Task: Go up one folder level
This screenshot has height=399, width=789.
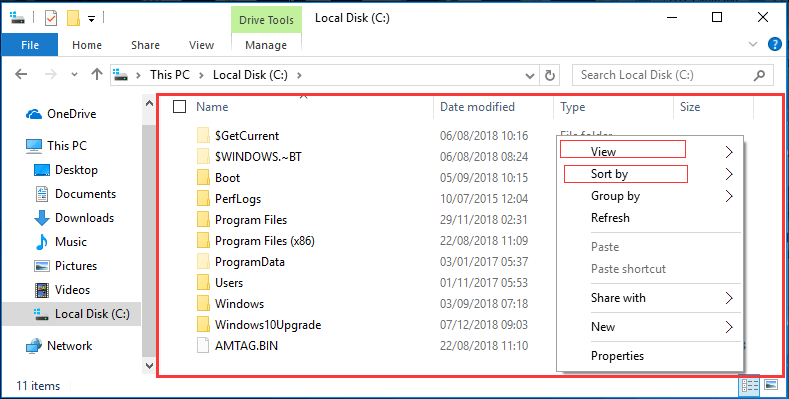Action: 97,74
